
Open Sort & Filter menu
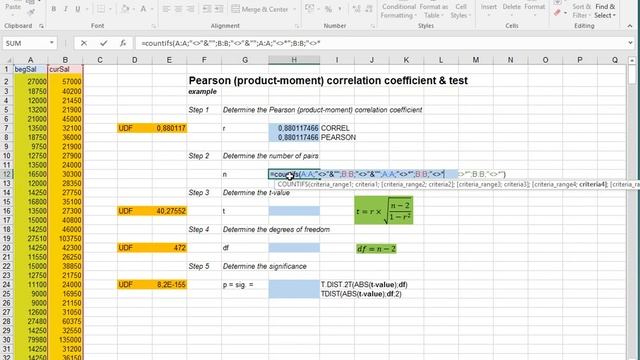coord(581,11)
